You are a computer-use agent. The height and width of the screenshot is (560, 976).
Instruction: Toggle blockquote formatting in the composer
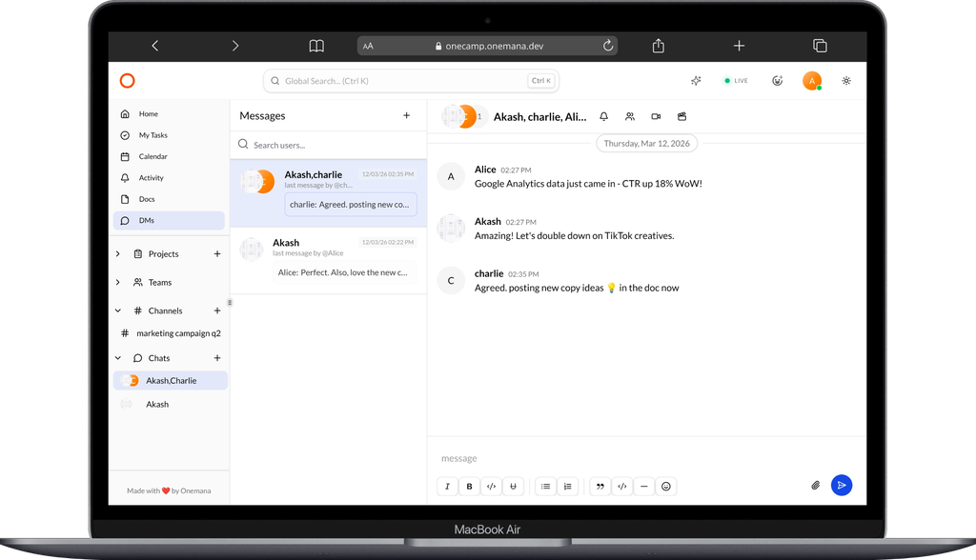[x=600, y=486]
